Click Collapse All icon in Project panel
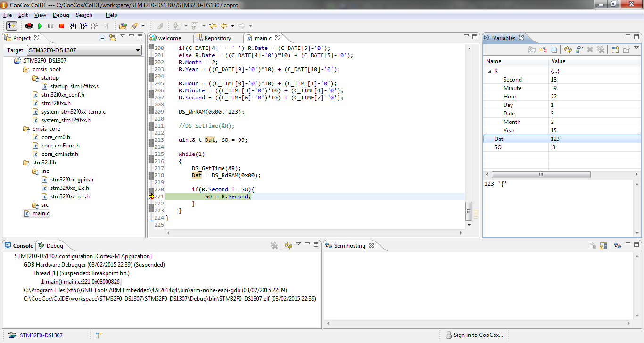The width and height of the screenshot is (644, 343). [102, 38]
